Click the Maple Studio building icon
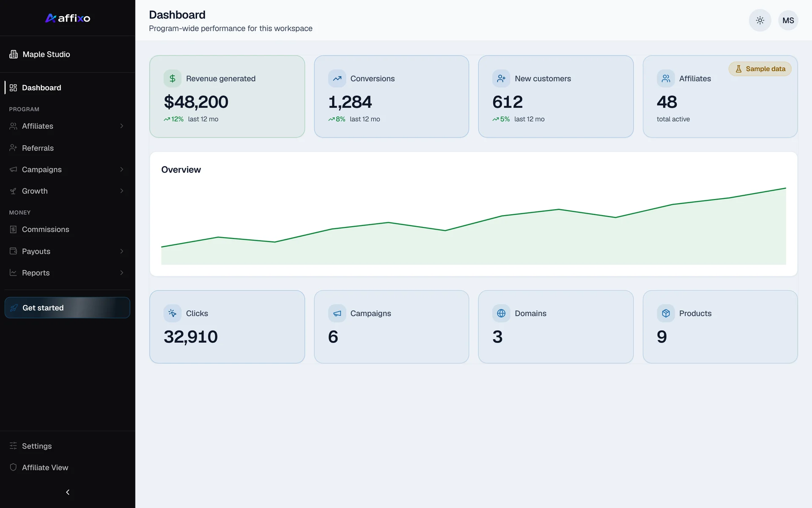Screen dimensions: 812x508 (x=14, y=54)
